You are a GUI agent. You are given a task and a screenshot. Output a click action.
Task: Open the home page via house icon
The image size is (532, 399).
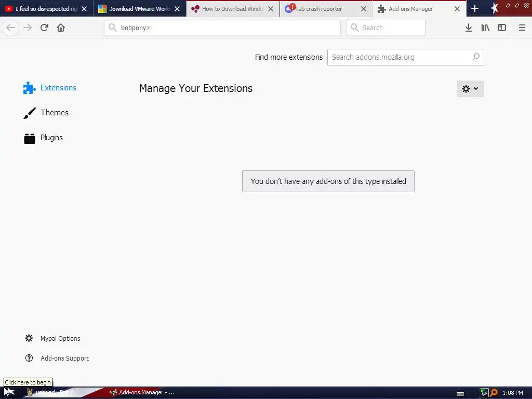click(61, 28)
